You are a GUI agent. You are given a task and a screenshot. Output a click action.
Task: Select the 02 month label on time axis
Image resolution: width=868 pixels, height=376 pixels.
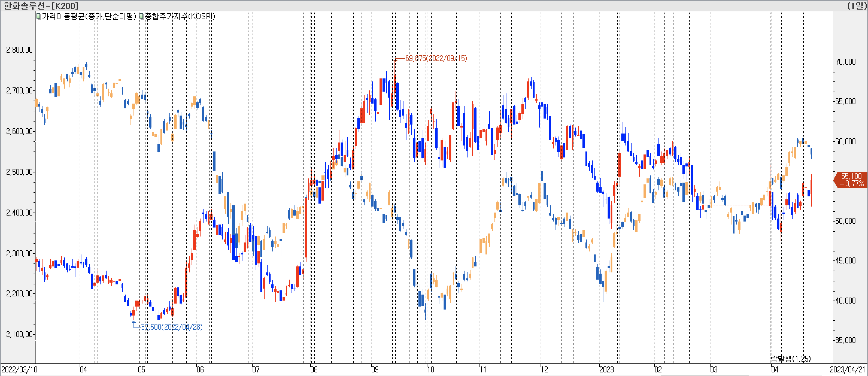tap(658, 370)
